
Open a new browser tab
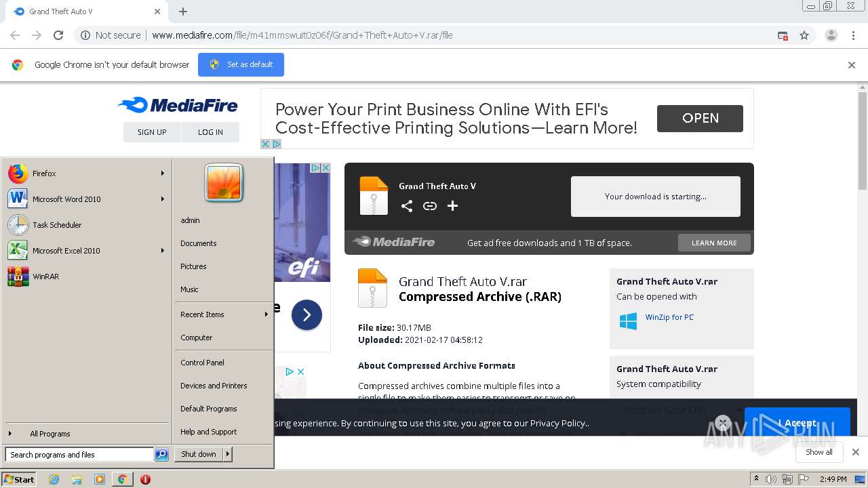pyautogui.click(x=183, y=12)
